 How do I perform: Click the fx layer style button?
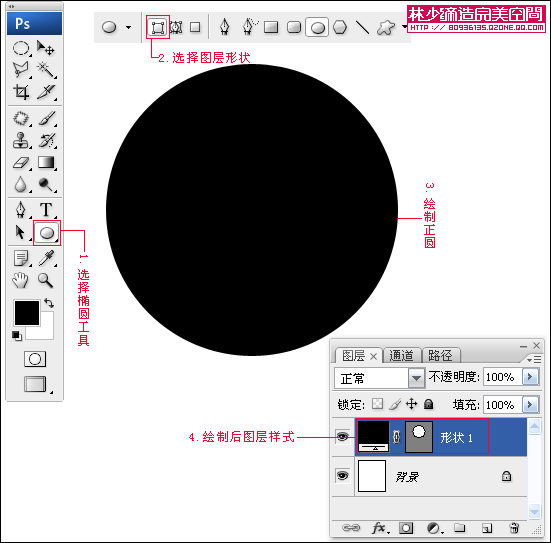380,528
